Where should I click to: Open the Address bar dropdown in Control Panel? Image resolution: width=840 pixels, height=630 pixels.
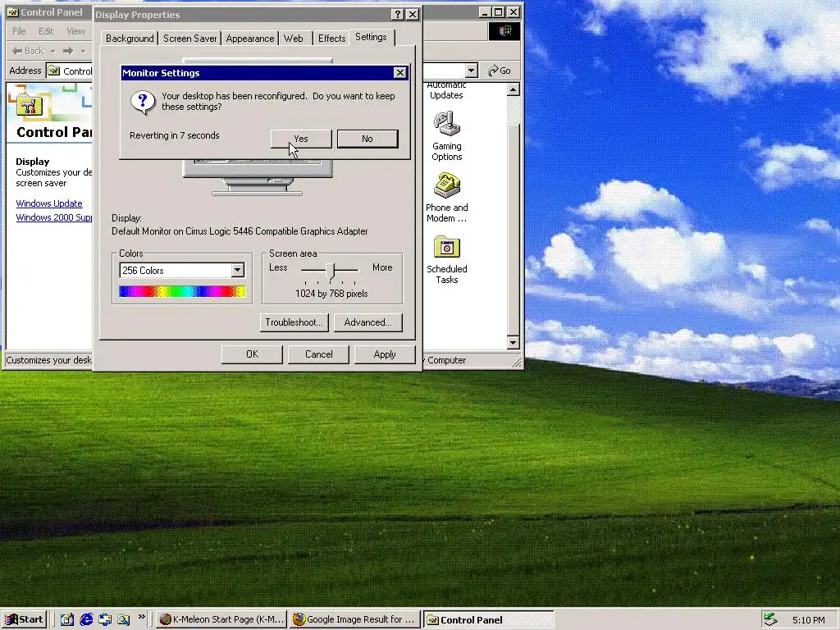(472, 71)
